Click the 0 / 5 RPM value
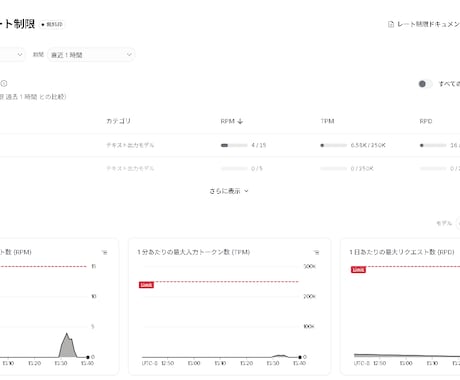460x380 pixels. (x=257, y=169)
